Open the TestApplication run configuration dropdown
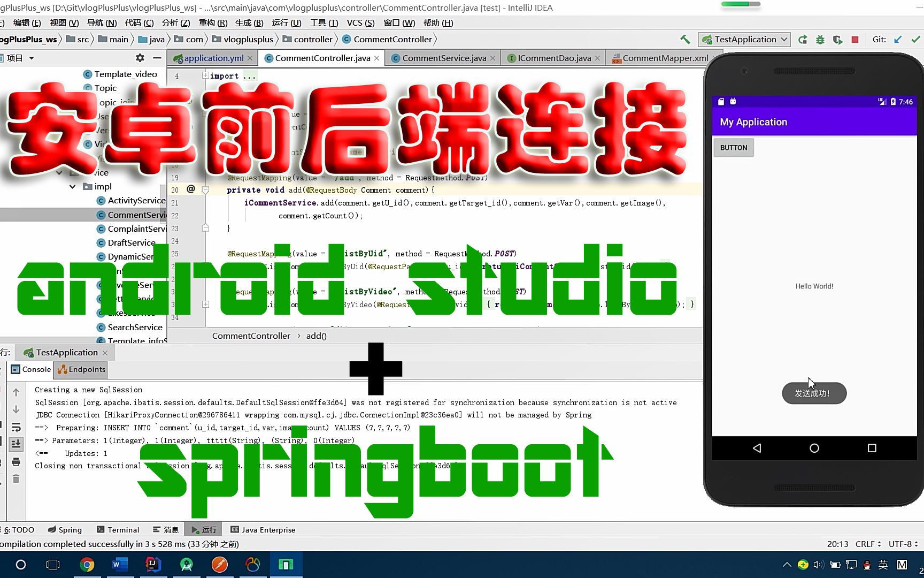This screenshot has width=924, height=578. point(744,40)
